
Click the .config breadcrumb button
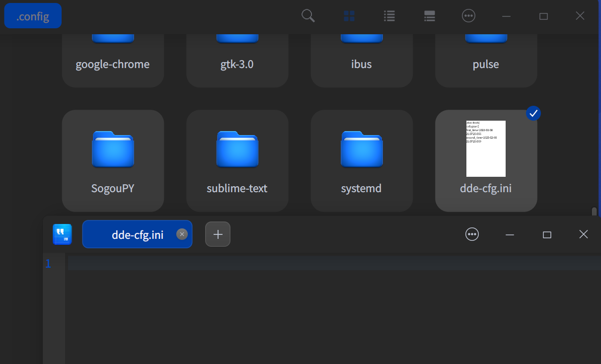click(x=33, y=16)
